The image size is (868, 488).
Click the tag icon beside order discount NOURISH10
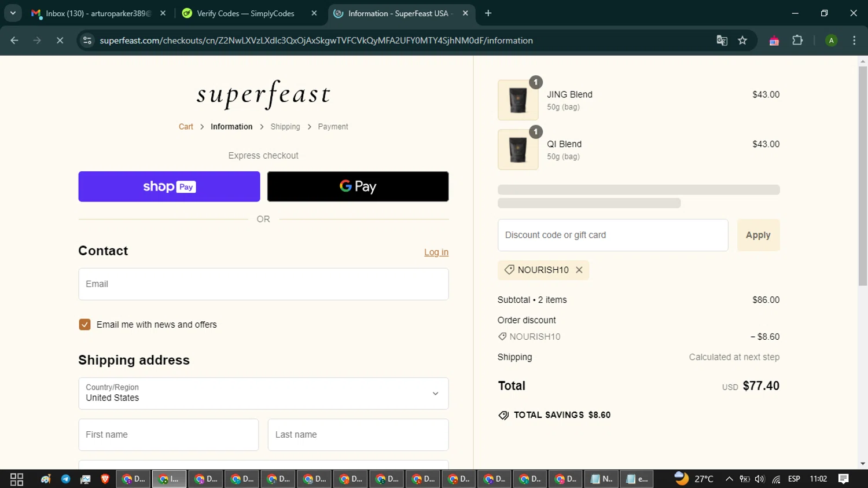pyautogui.click(x=502, y=337)
